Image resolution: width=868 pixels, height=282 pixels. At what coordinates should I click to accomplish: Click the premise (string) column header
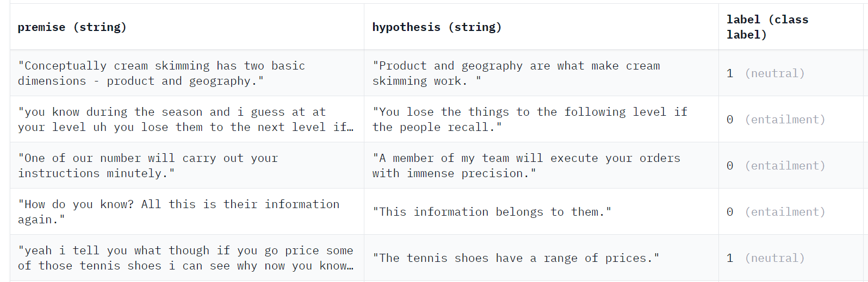click(x=72, y=27)
